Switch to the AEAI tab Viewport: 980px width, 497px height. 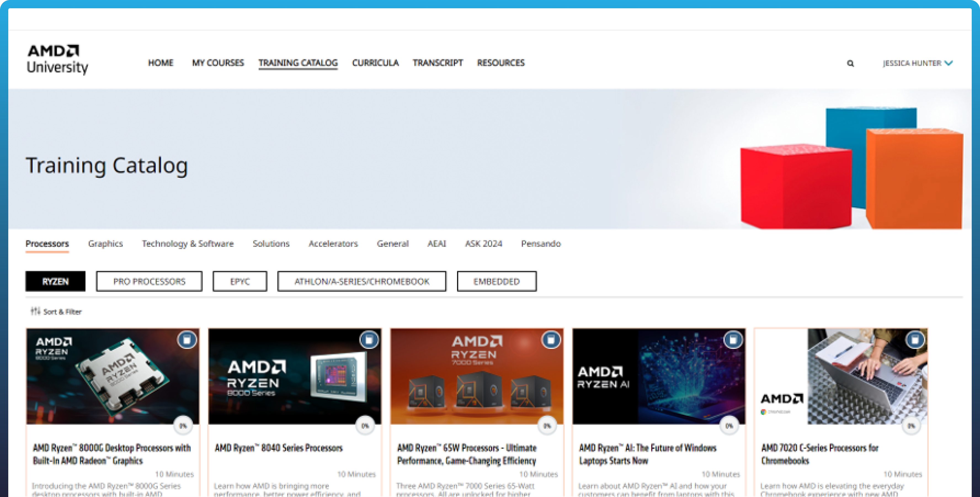(436, 244)
